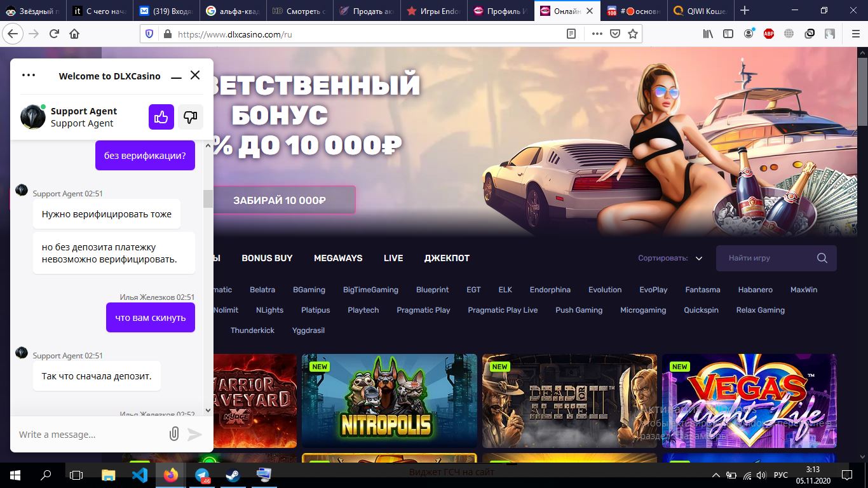Click the chat scrollbar down arrow
868x488 pixels.
click(208, 410)
